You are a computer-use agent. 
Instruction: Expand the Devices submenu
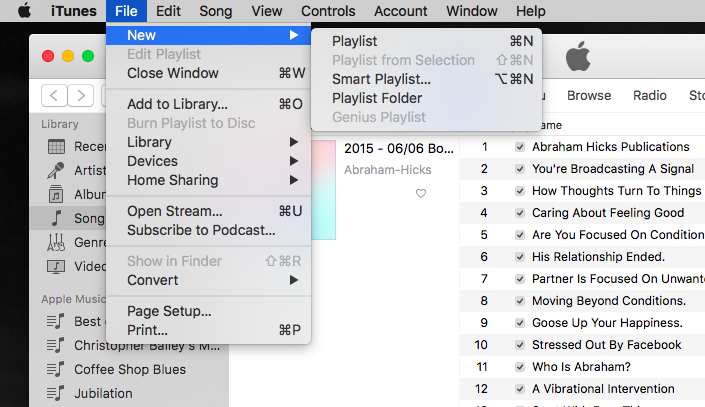point(294,161)
